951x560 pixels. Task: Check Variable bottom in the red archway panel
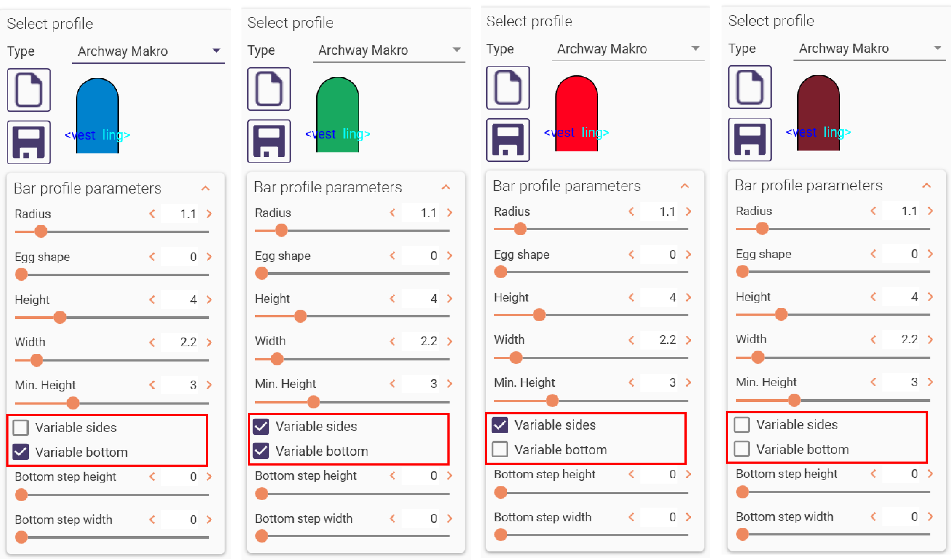[500, 449]
